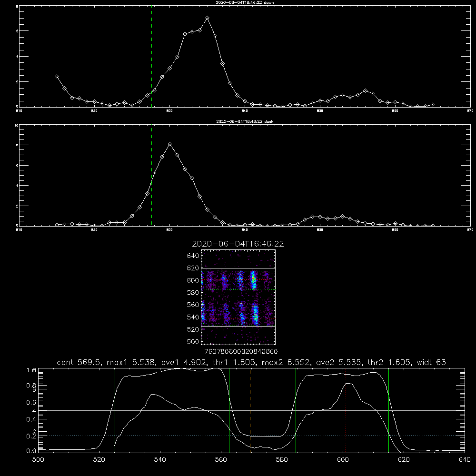Click the 'widt 63' value
The width and height of the screenshot is (476, 476).
431,362
